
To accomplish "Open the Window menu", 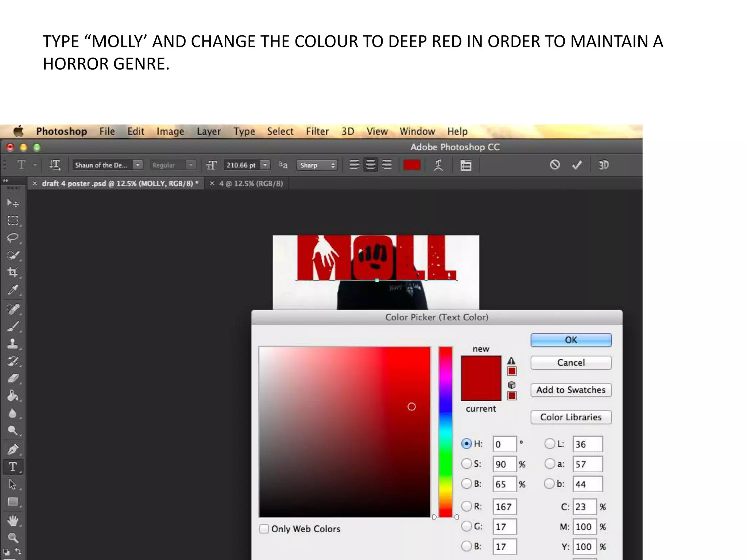I will click(417, 131).
